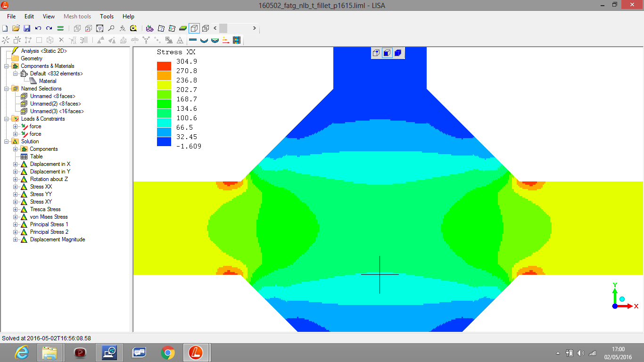Image resolution: width=644 pixels, height=362 pixels.
Task: Click the red 304.9 legend color swatch
Action: click(164, 66)
